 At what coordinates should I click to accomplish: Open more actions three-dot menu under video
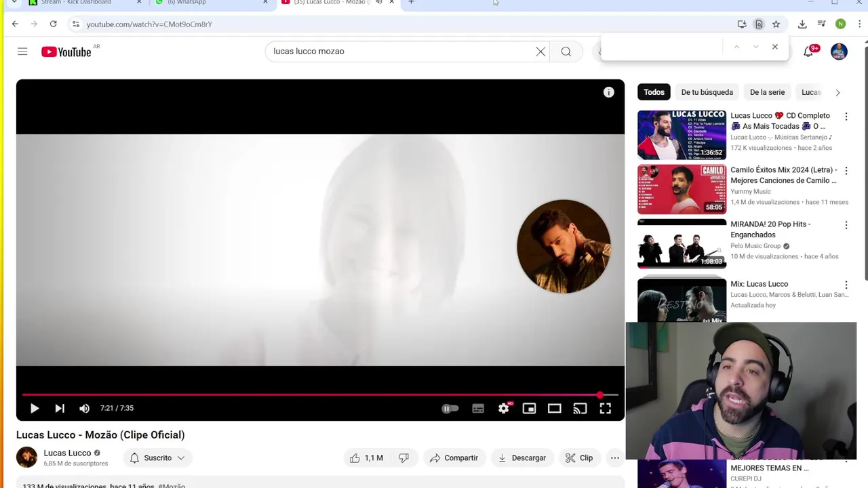(615, 458)
